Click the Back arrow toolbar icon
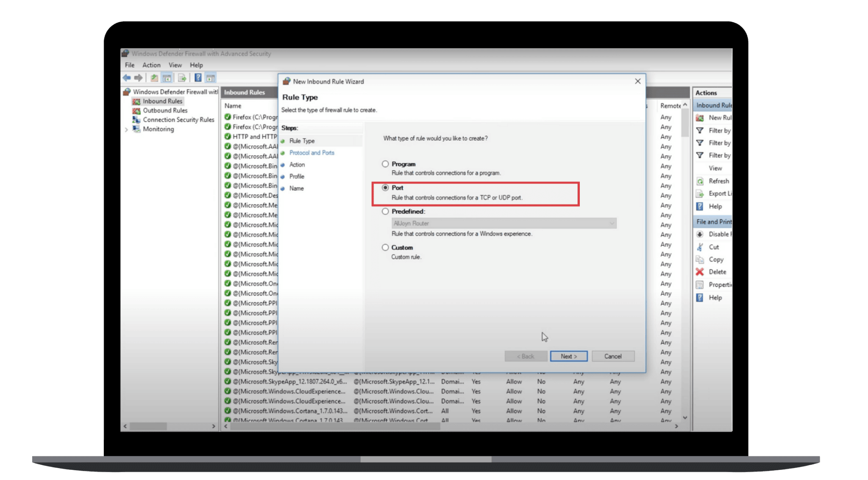This screenshot has width=868, height=480. pos(127,78)
